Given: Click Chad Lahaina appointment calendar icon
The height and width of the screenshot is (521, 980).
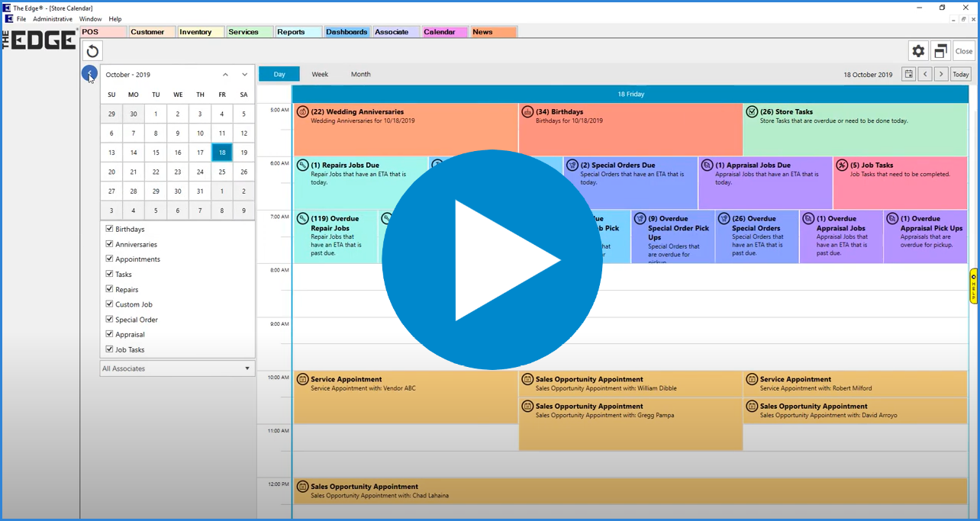Looking at the screenshot, I should (x=302, y=487).
